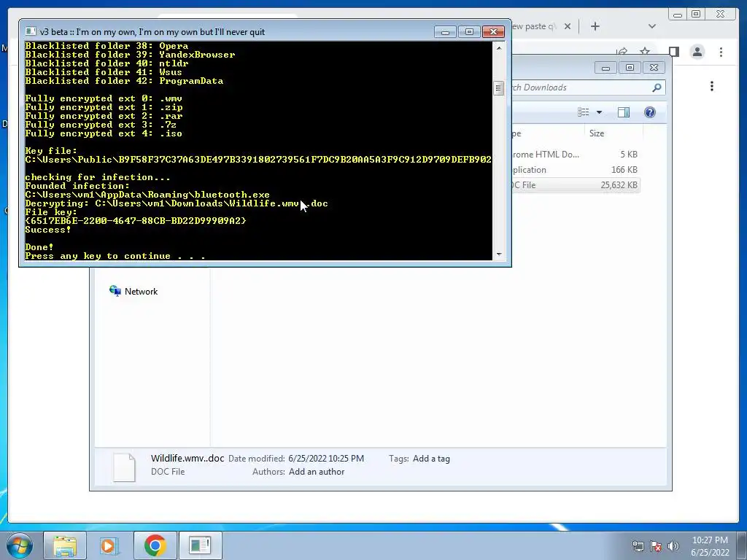Focus the Search Downloads input field
Screen dimensions: 747x560
point(581,87)
